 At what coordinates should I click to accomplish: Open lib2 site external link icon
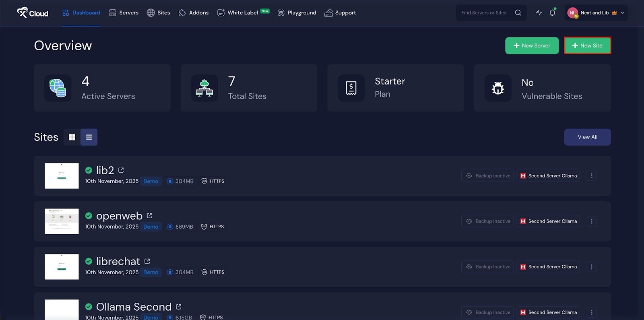point(121,170)
